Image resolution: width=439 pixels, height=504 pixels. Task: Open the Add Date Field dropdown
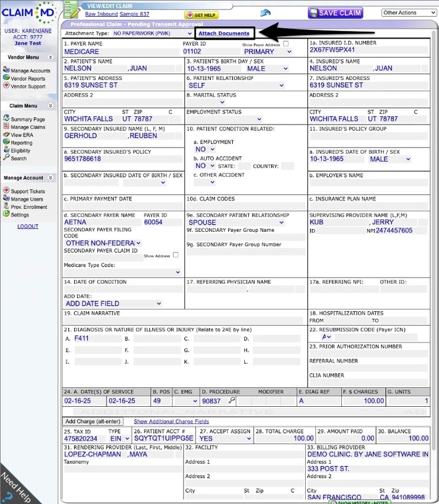tap(113, 304)
